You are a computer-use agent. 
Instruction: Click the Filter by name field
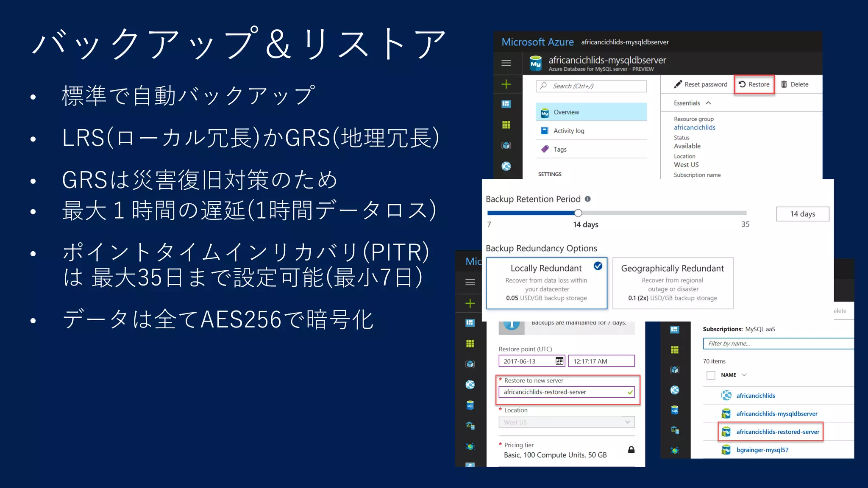(x=778, y=344)
